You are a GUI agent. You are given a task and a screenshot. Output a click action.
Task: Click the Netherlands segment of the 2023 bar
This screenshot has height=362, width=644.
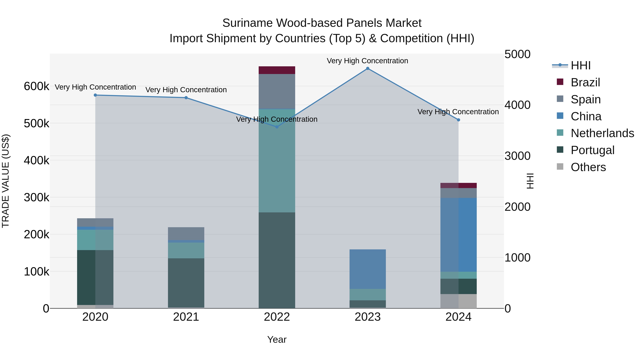[367, 295]
